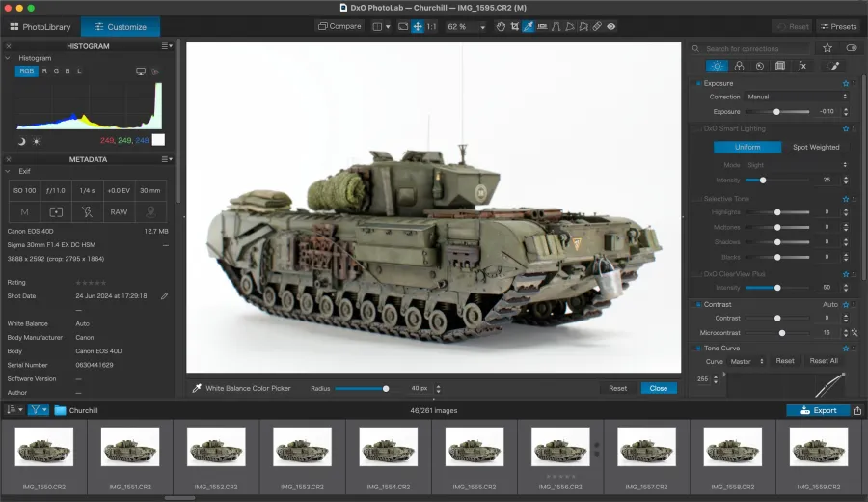
Task: Click the Search for corrections field
Action: pos(751,49)
